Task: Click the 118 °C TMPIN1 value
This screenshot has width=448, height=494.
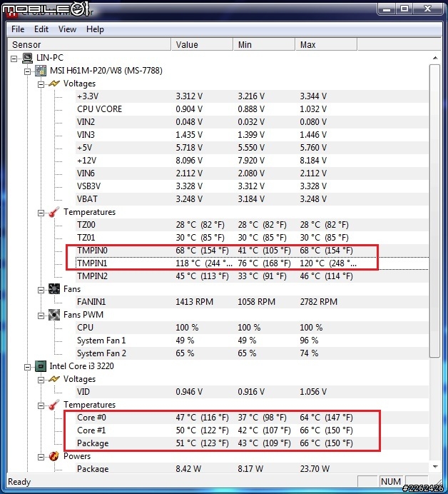Action: pos(204,263)
